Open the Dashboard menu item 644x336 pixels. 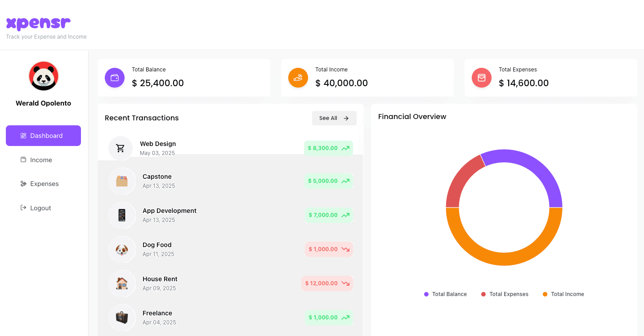pos(43,136)
